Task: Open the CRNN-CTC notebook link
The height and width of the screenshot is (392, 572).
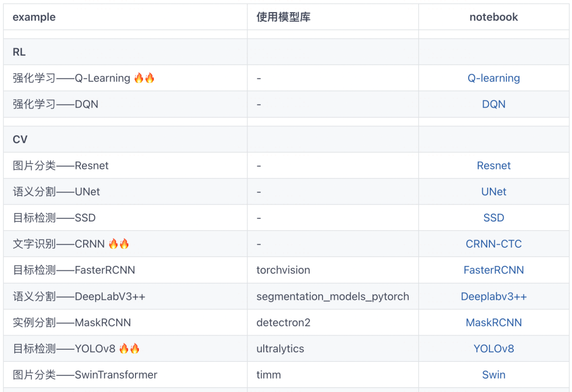Action: click(494, 244)
